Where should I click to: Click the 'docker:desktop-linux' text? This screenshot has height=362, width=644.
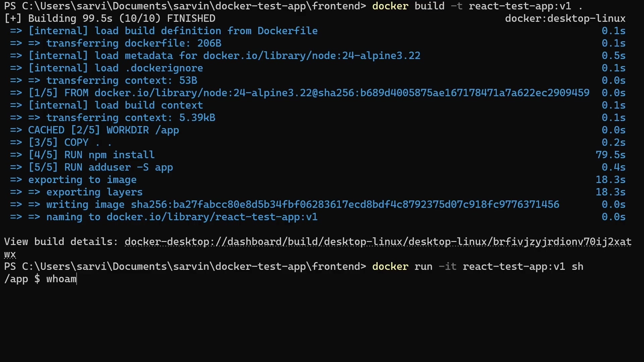pos(565,18)
